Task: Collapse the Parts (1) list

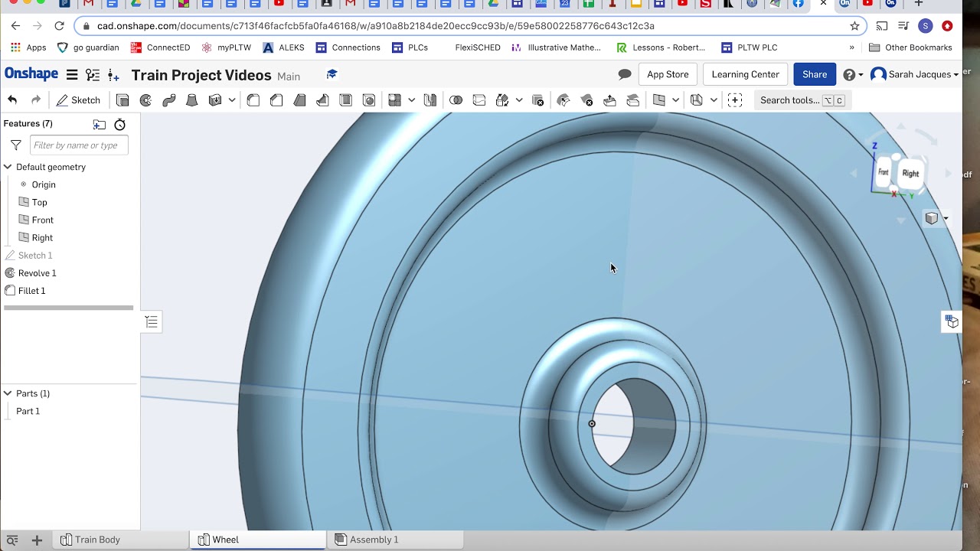Action: (8, 393)
